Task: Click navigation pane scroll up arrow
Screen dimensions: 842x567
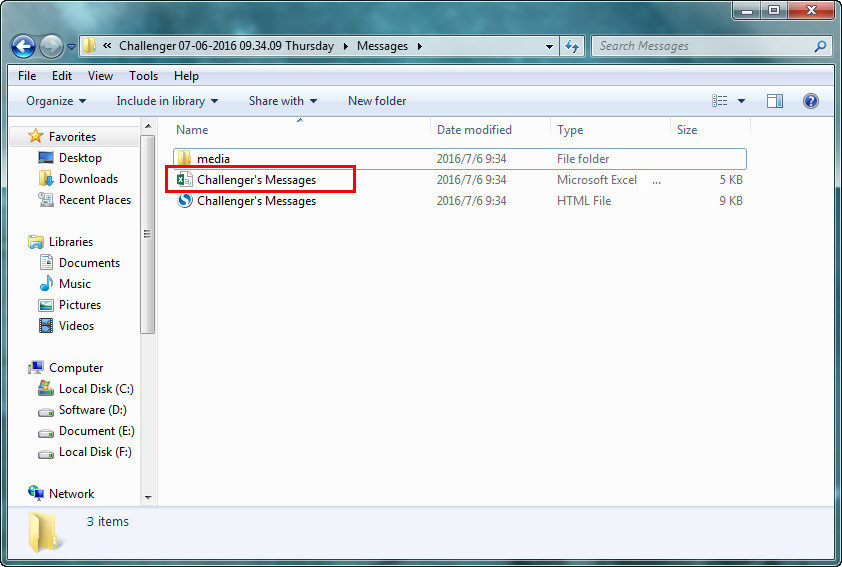Action: pyautogui.click(x=148, y=126)
